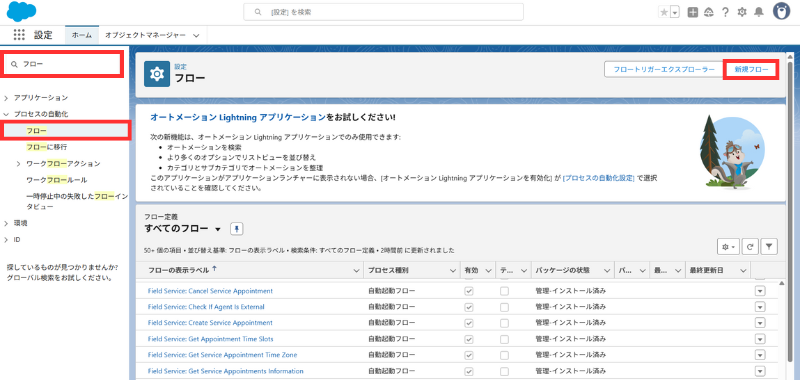This screenshot has width=800, height=380.
Task: Click sort arrow on フローの表示ラベル column
Action: coord(214,269)
